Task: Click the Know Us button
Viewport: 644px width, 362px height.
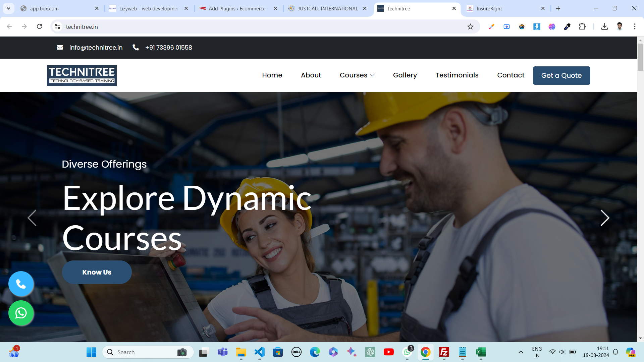Action: (97, 272)
